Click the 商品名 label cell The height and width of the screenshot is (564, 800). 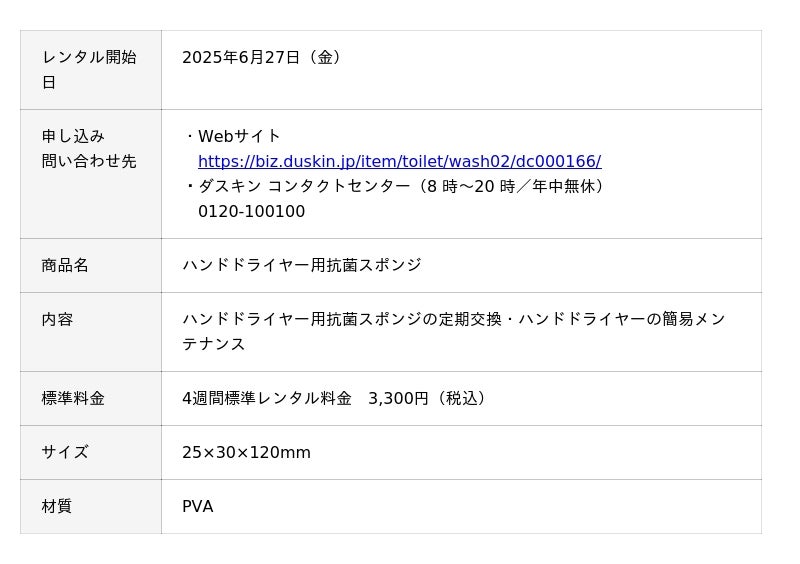[x=91, y=265]
